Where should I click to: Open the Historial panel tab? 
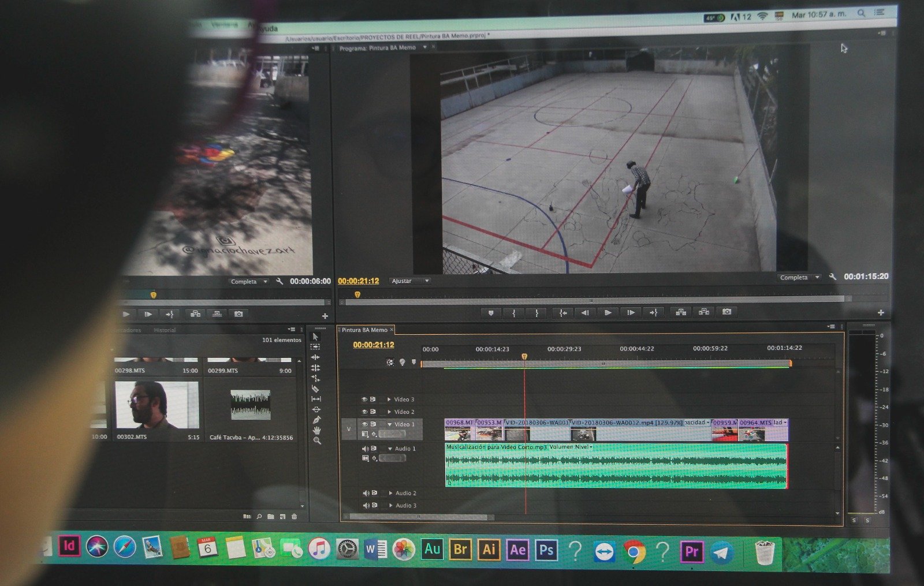[x=165, y=330]
